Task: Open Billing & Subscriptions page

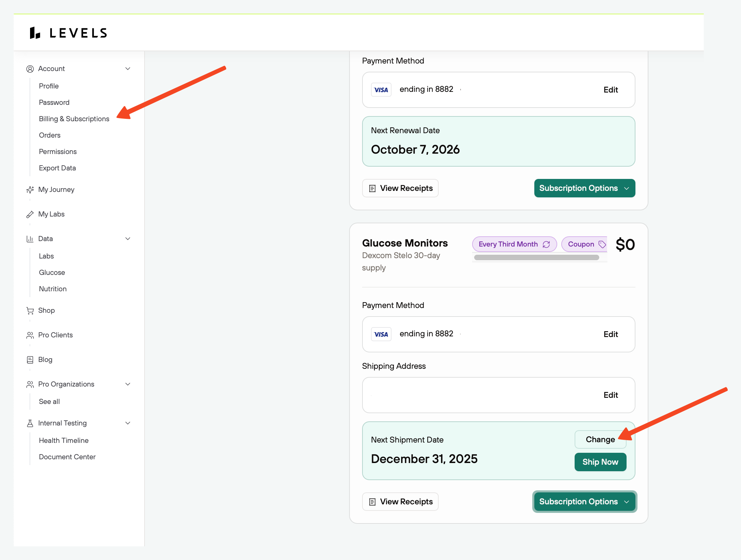Action: [74, 119]
